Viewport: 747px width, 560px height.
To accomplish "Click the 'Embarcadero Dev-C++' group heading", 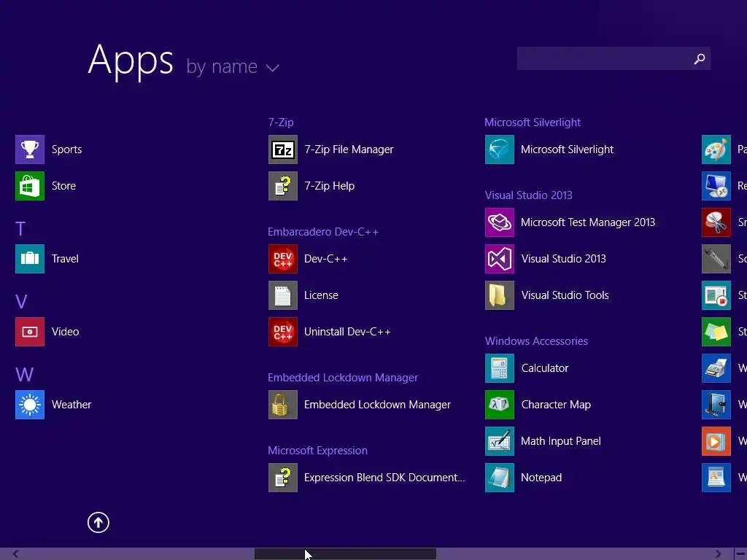I will (323, 232).
